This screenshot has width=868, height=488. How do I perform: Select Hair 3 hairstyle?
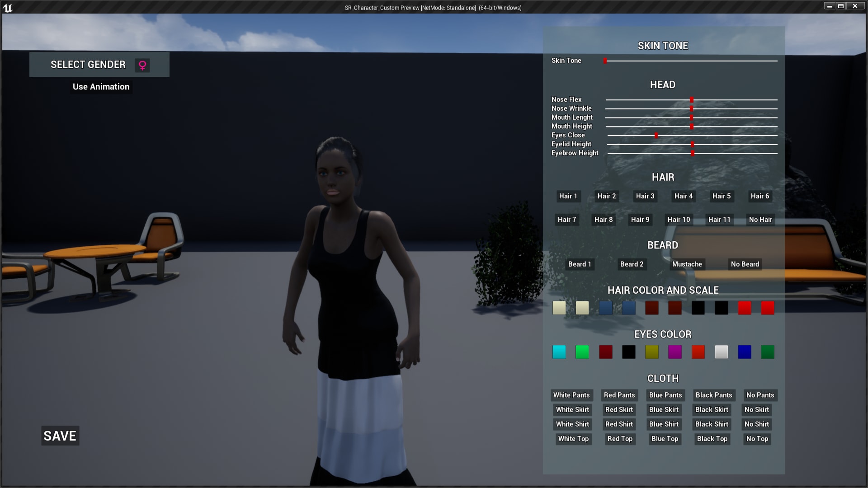[x=645, y=196]
